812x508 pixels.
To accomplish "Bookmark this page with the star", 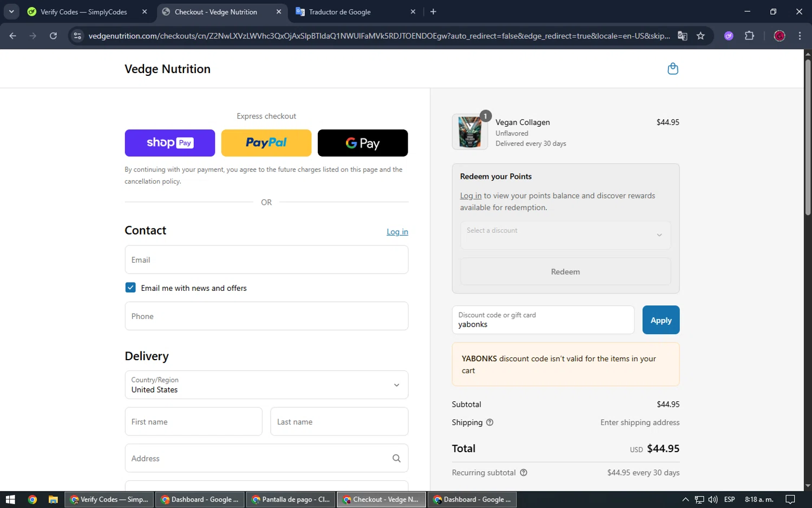I will 700,36.
